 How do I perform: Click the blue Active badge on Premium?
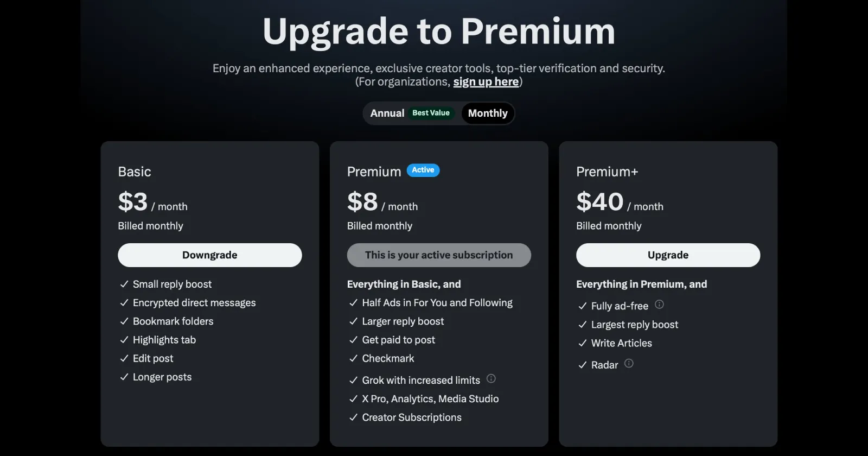[x=423, y=170]
